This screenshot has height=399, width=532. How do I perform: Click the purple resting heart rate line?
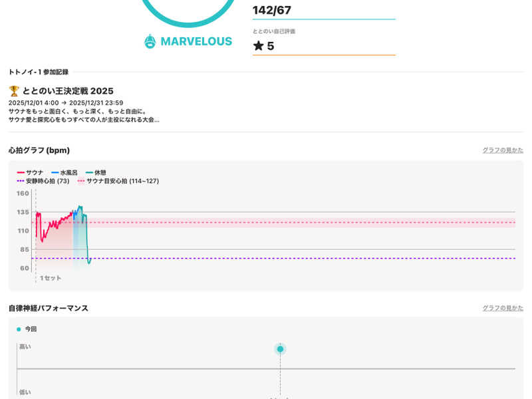pyautogui.click(x=299, y=258)
